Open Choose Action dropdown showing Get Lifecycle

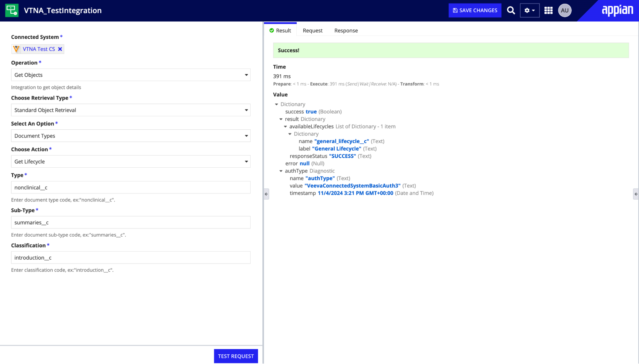131,162
